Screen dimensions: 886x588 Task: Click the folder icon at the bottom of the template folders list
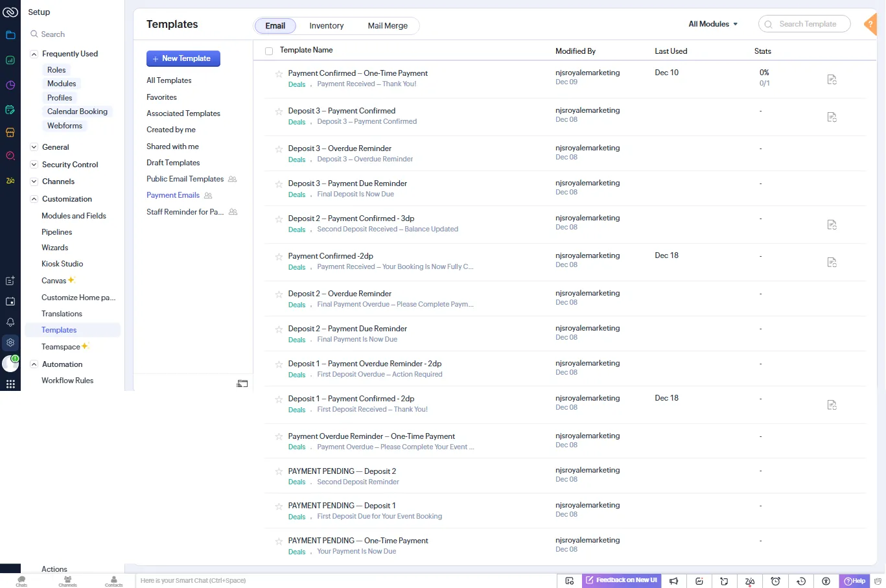click(x=242, y=384)
